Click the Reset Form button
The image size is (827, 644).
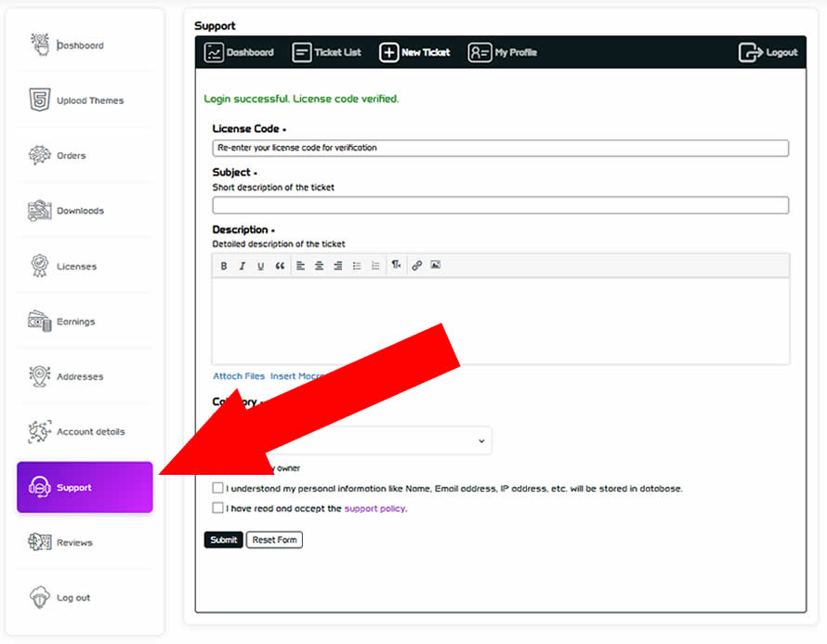tap(274, 540)
